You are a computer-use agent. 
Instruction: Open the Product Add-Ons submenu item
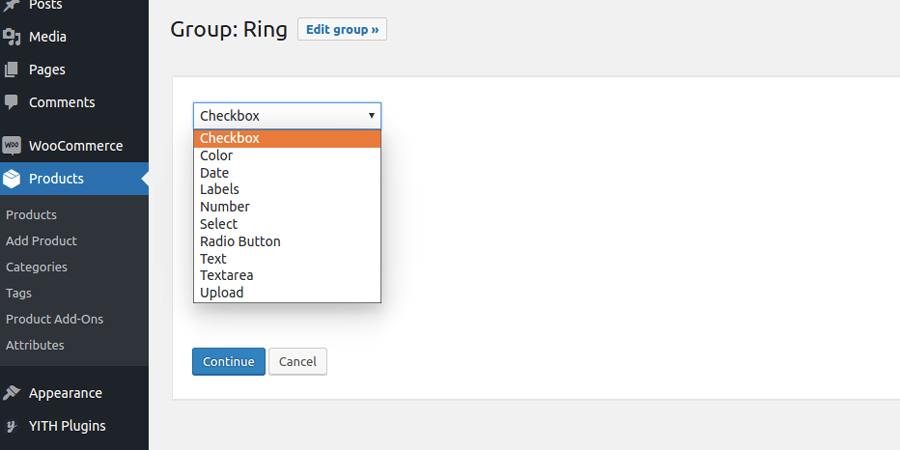(55, 319)
